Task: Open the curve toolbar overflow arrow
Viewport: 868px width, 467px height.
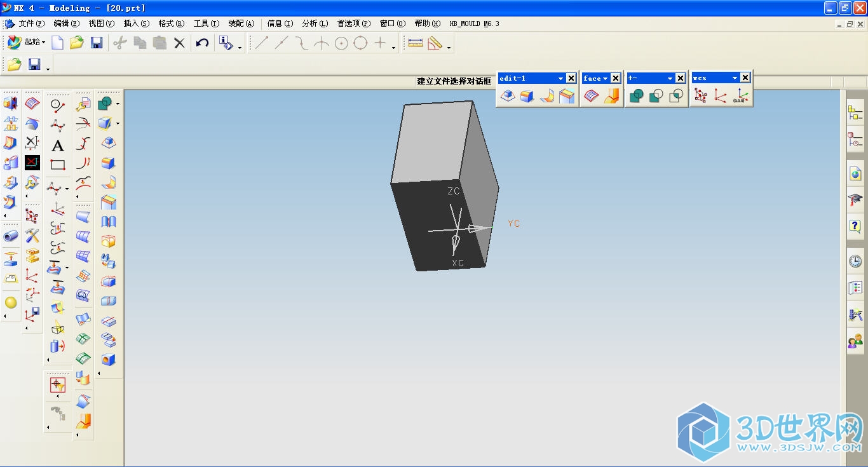Action: 393,48
